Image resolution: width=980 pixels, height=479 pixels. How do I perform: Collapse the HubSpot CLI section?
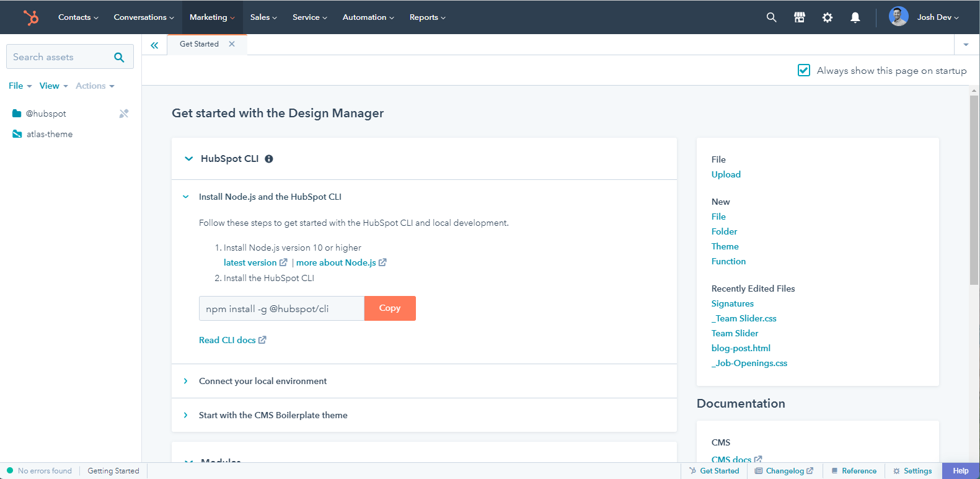point(189,159)
